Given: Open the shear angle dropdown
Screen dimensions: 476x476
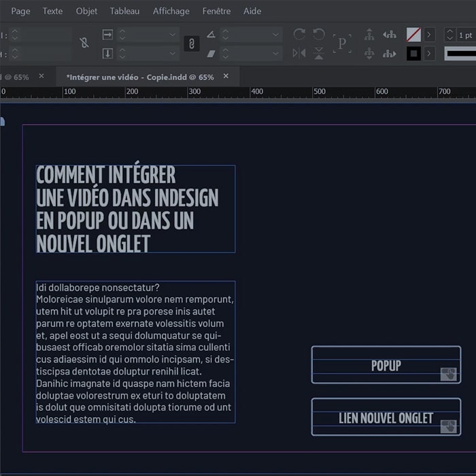Looking at the screenshot, I should [275, 54].
